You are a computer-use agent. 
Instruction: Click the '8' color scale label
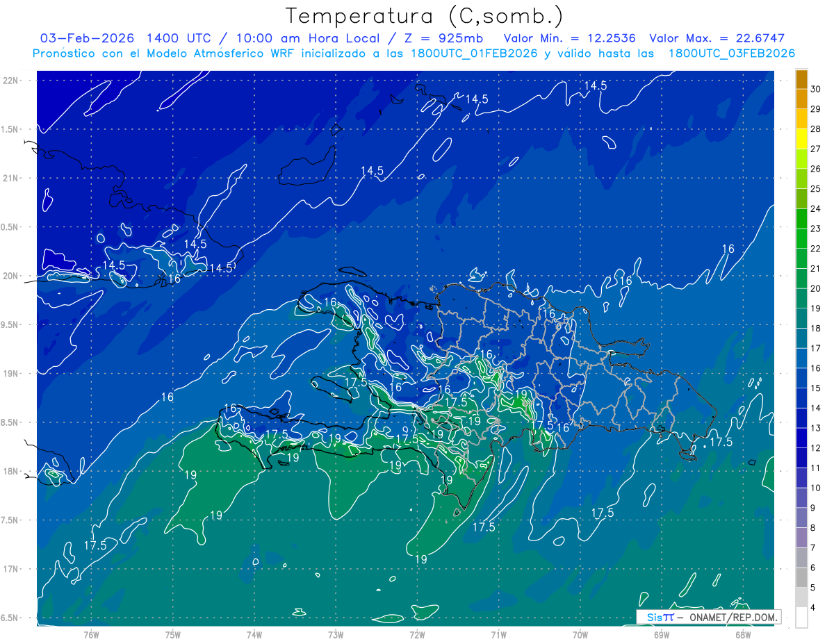point(813,527)
